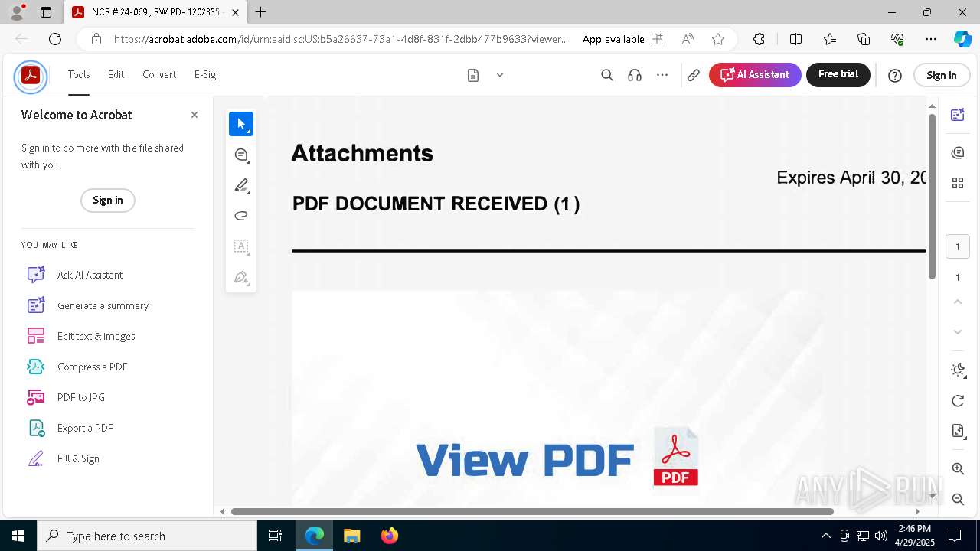Select the Draw freehand loop tool

click(241, 216)
